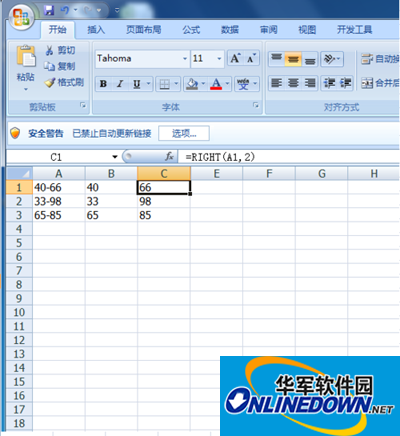Click the formula bar with =RIGHT(A1,2)
Viewport: 400px width, 436px height.
click(288, 157)
